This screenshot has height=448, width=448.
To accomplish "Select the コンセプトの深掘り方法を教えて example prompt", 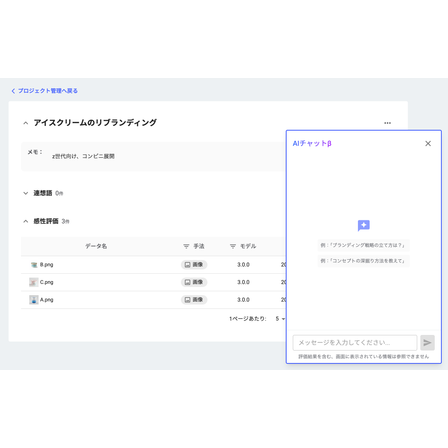I will tap(363, 261).
